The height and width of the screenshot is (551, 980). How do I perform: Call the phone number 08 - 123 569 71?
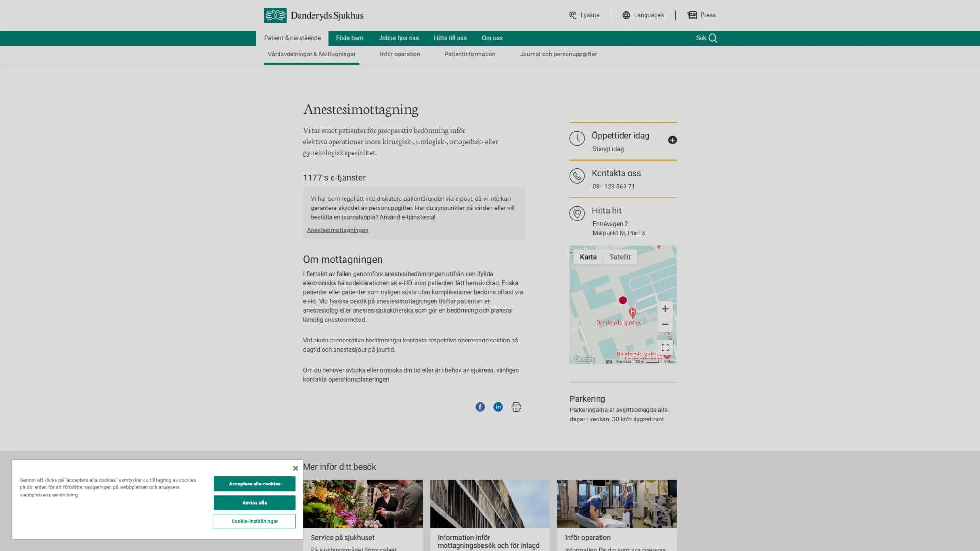click(613, 187)
